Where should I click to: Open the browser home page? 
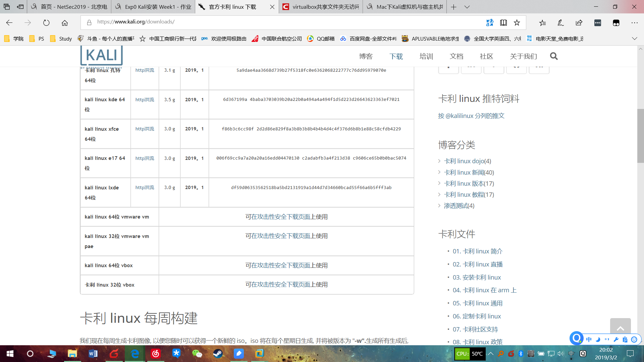pyautogui.click(x=65, y=23)
